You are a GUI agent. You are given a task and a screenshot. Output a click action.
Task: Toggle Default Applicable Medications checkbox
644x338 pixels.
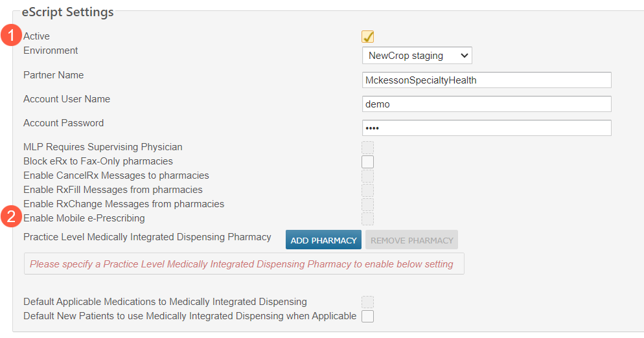[x=368, y=302]
